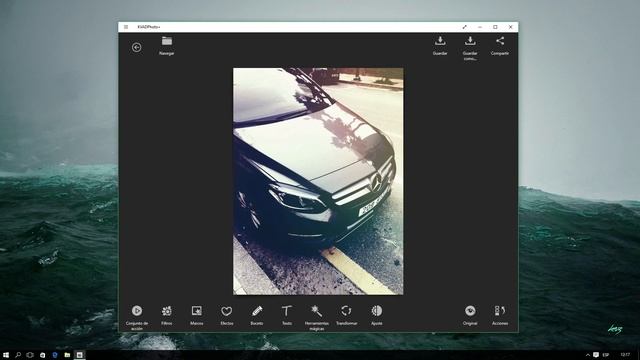Open the Efectos heart tool
This screenshot has height=360, width=640.
[227, 316]
